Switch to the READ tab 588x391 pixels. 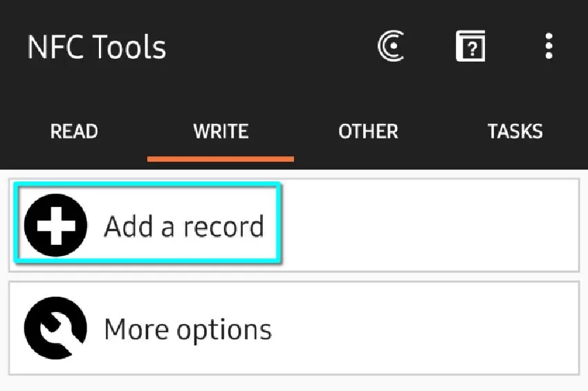pos(74,131)
